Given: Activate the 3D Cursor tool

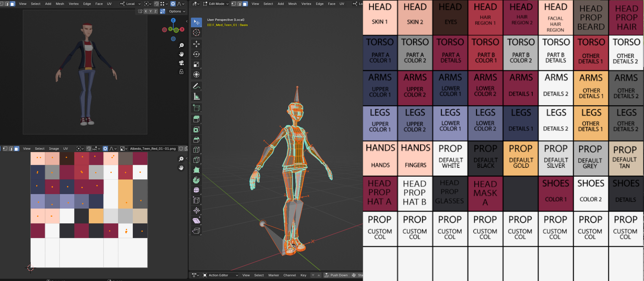Looking at the screenshot, I should click(196, 32).
